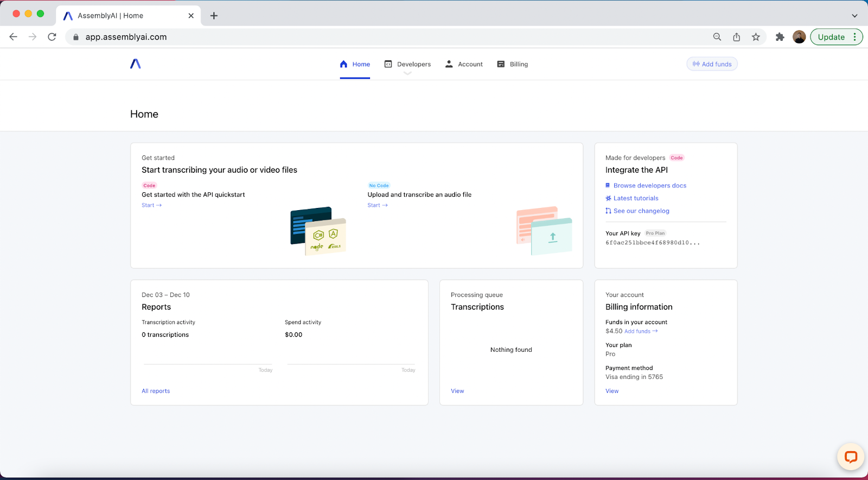Click the pink Code badge under Get started
Image resolution: width=868 pixels, height=480 pixels.
(149, 186)
